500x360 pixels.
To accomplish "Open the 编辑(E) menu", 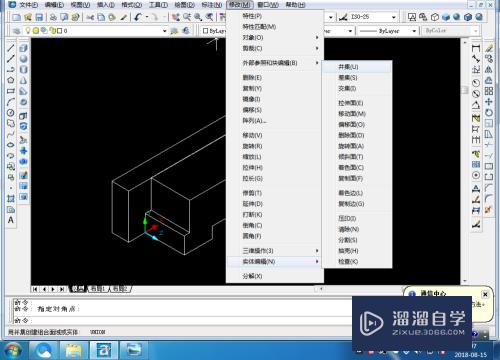I will click(x=54, y=5).
